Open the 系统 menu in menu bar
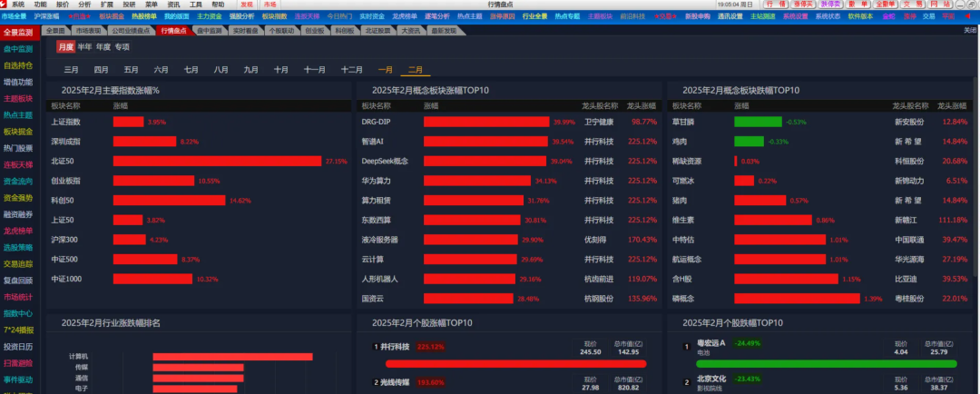This screenshot has width=980, height=394. pos(17,5)
